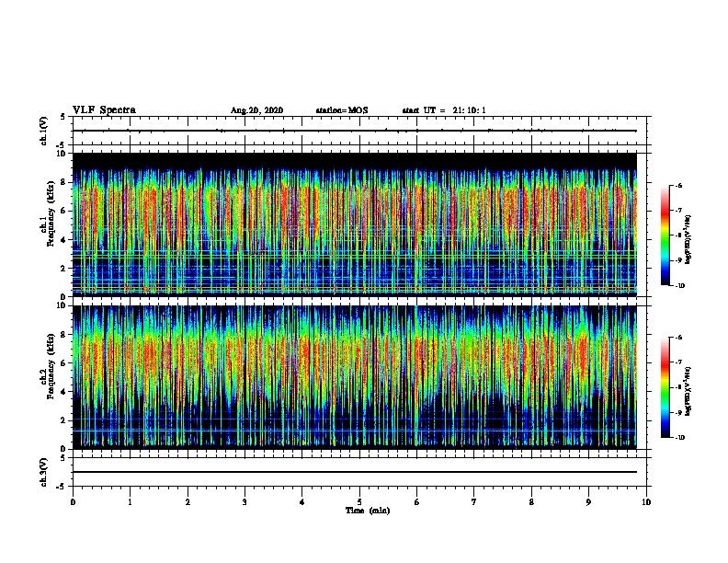Click the ch.1 voltage waveform trace
The height and width of the screenshot is (563, 728).
355,131
